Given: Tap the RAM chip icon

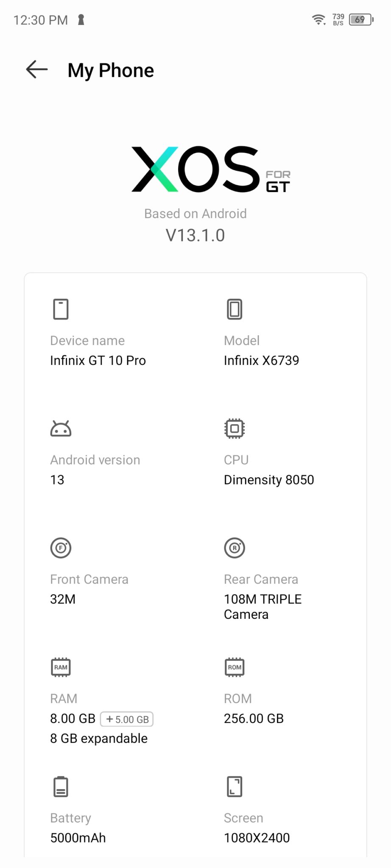Looking at the screenshot, I should pos(61,667).
